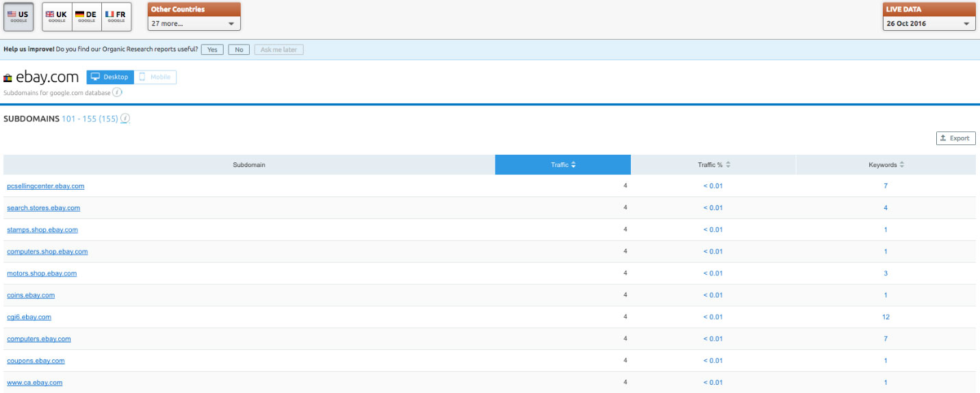Answer Yes to the feedback question
Viewport: 980px width, 393px height.
click(x=212, y=50)
